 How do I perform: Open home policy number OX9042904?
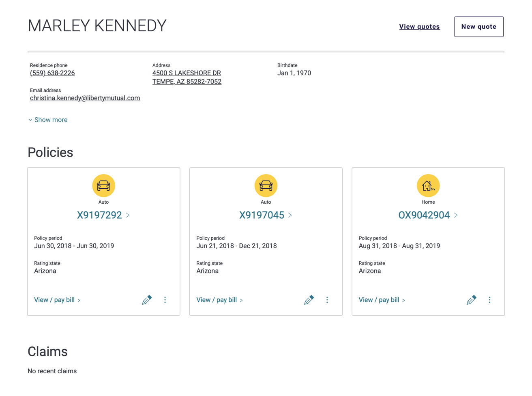pos(424,215)
